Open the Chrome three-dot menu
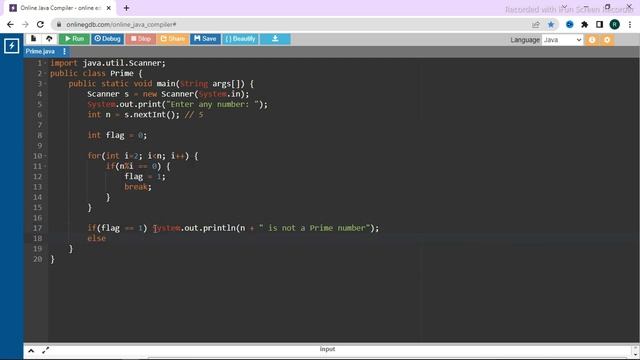Image resolution: width=640 pixels, height=360 pixels. 630,24
